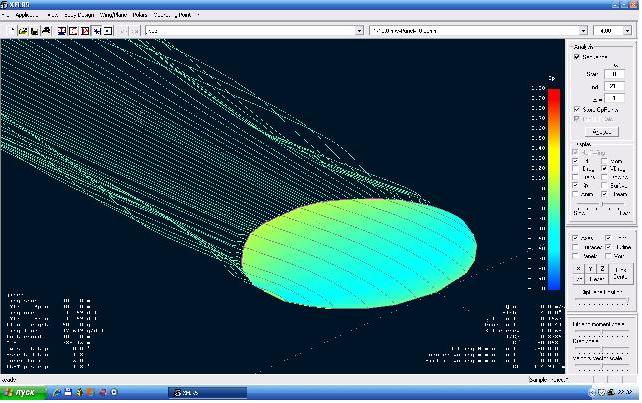Toggle the Axes display checkbox
The image size is (642, 403).
[576, 238]
